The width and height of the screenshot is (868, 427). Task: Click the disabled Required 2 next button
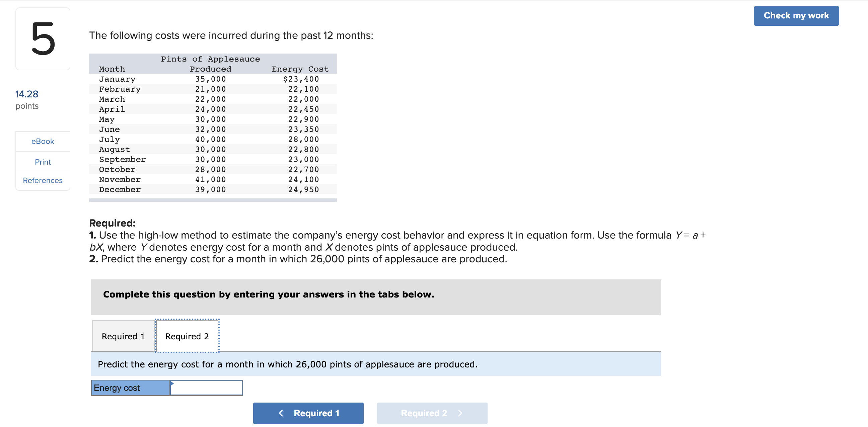(432, 413)
